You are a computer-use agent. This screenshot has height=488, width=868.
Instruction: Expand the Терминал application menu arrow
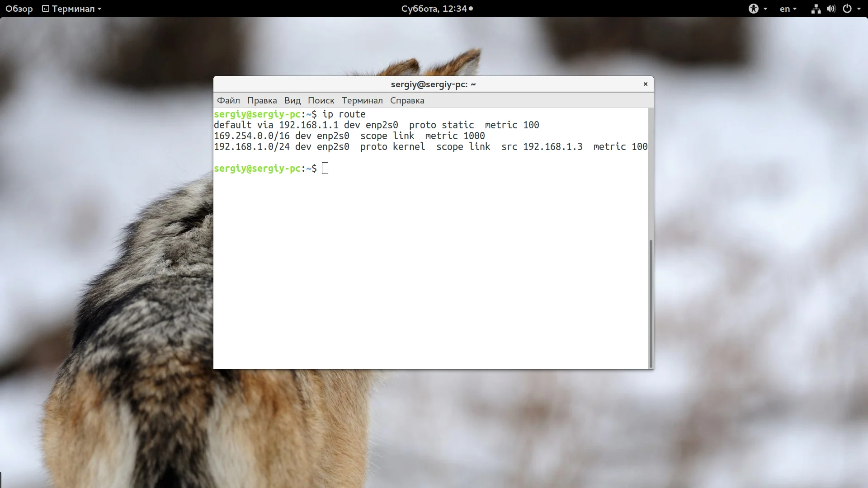tap(99, 9)
